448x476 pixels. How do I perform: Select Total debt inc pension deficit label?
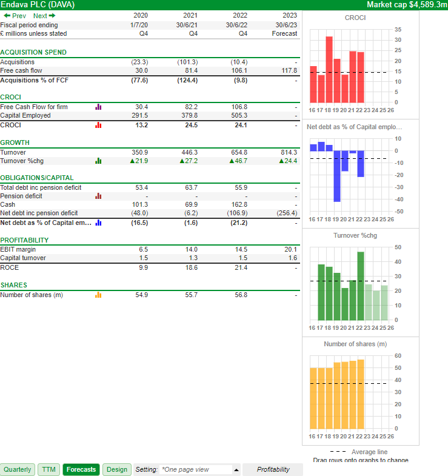click(41, 187)
